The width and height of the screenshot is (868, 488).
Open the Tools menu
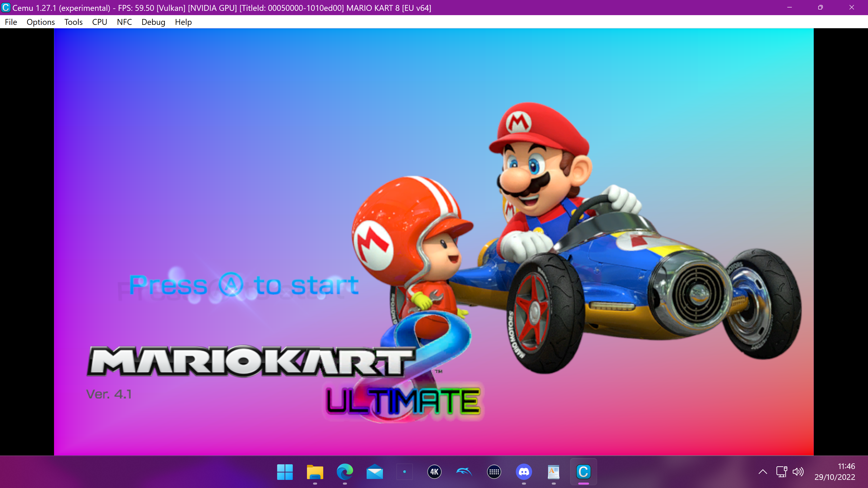(73, 22)
